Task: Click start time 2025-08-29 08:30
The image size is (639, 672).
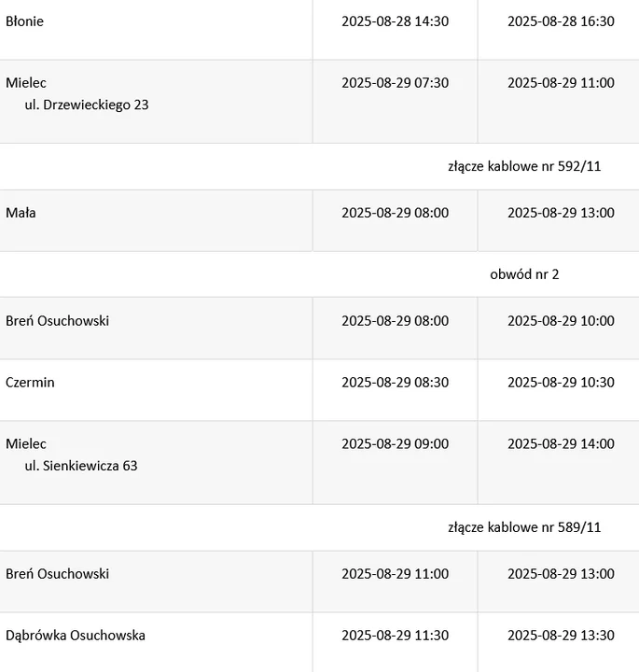Action: 395,383
